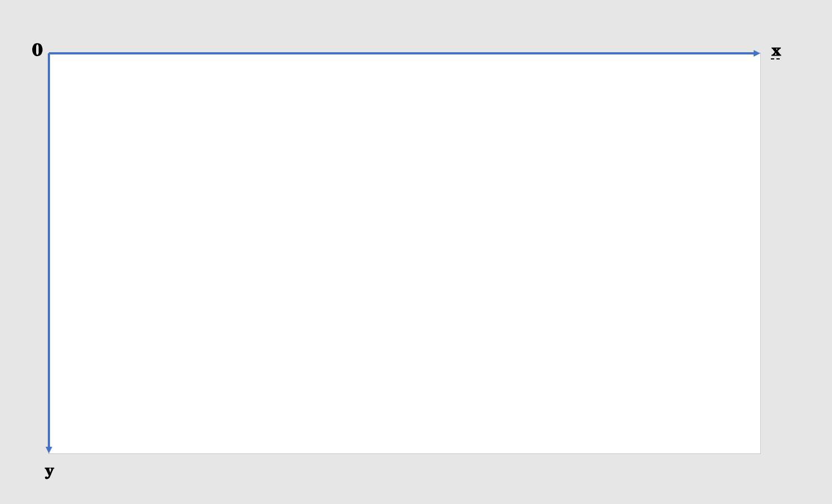This screenshot has width=832, height=504.
Task: Click the origin where the blue axes meet
Action: click(x=49, y=53)
